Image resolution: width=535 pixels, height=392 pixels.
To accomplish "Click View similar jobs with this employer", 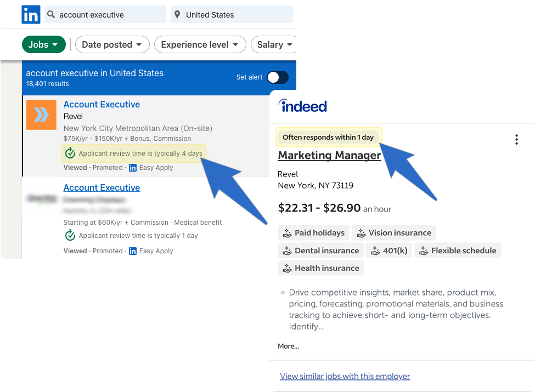I will (x=345, y=376).
